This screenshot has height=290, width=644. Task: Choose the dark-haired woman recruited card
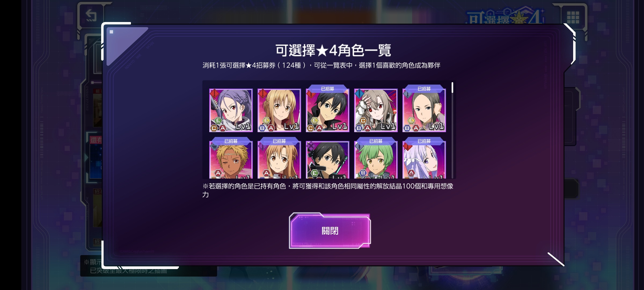tap(424, 110)
